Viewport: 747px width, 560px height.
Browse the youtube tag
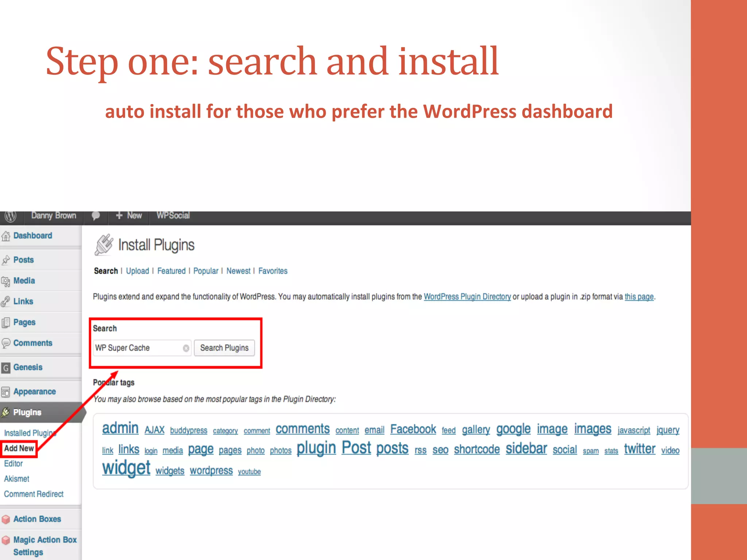click(x=249, y=471)
